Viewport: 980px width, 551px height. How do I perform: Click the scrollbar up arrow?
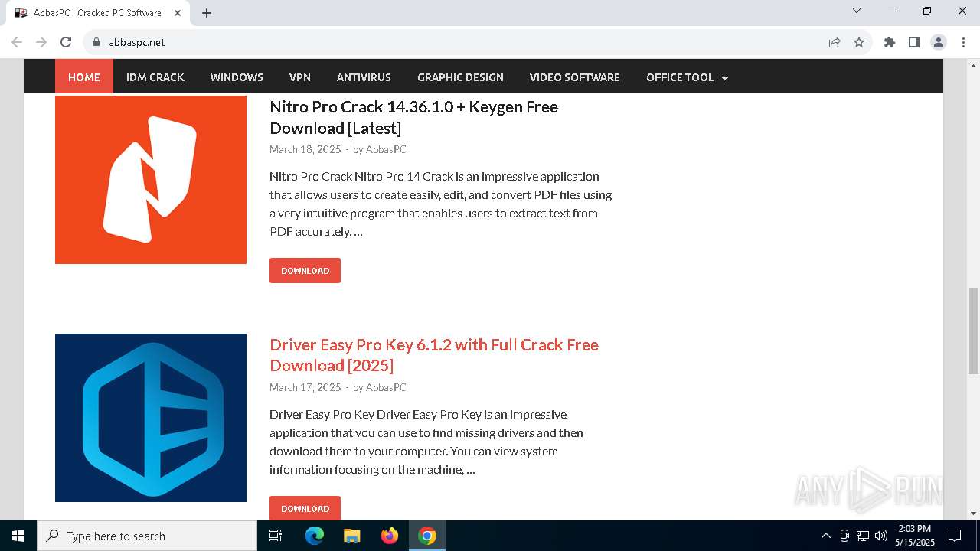click(973, 64)
